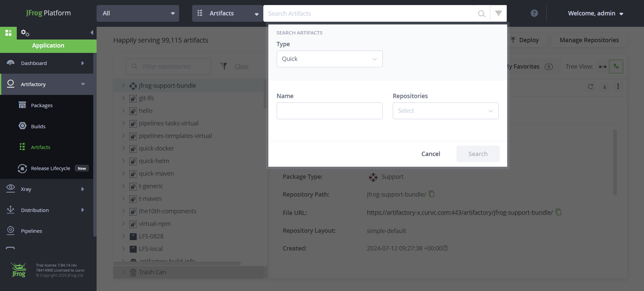Switch to Application module grid icon
The image size is (644, 291).
point(8,33)
